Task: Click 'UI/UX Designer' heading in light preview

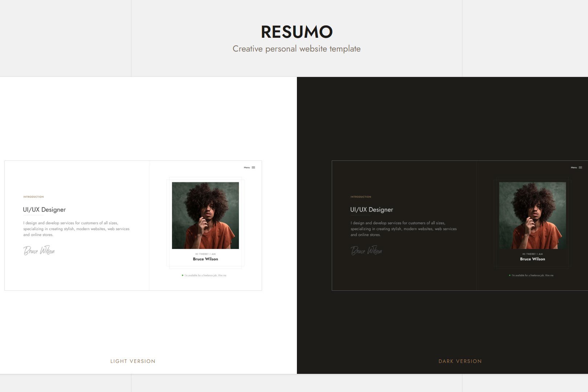Action: click(x=44, y=210)
